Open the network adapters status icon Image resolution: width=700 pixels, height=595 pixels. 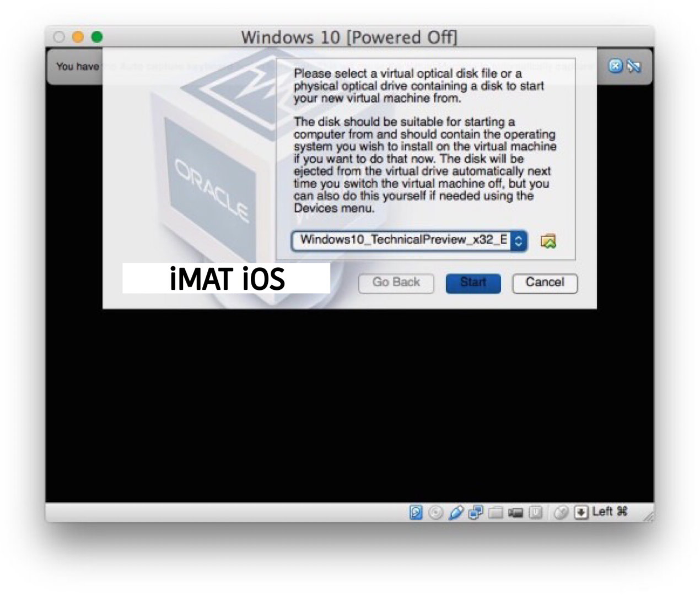point(476,513)
